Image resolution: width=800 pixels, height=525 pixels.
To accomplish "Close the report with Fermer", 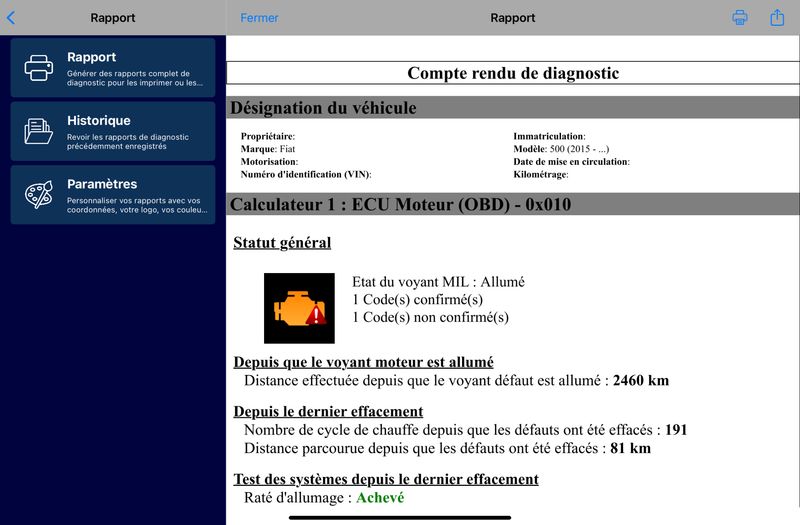I will tap(259, 18).
